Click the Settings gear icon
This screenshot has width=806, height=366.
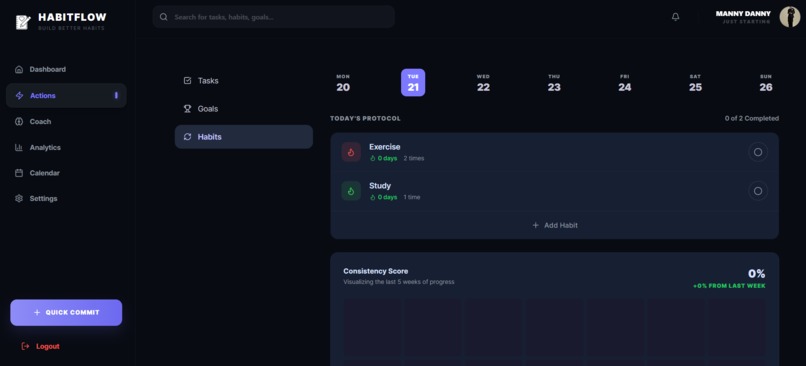point(19,198)
